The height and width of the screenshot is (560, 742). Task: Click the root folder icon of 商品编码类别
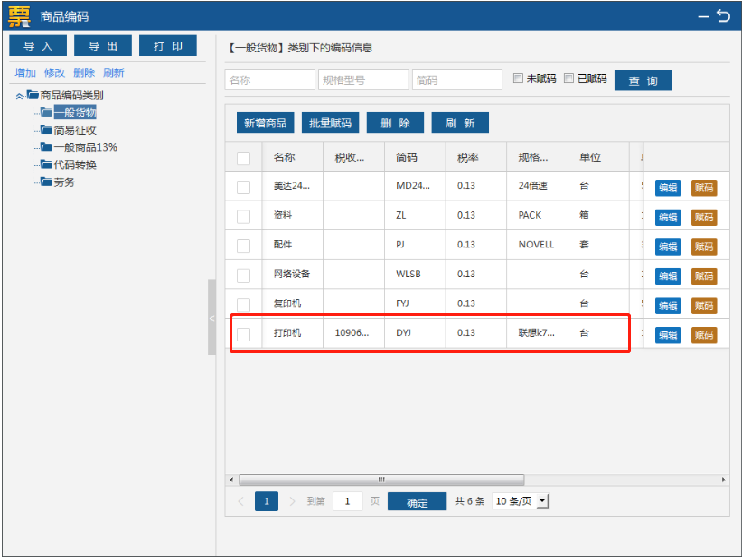coord(33,95)
